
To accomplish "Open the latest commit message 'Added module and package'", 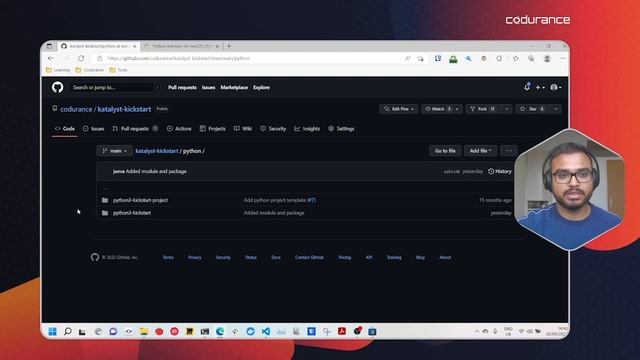I will (x=156, y=171).
